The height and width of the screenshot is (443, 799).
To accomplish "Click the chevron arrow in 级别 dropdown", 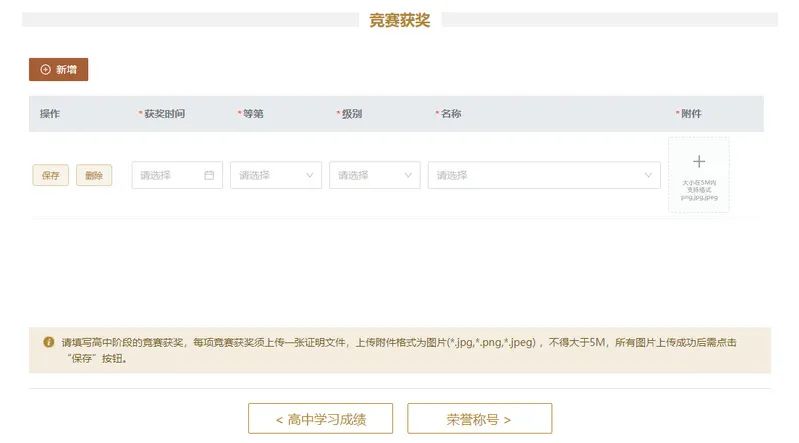I will 408,175.
